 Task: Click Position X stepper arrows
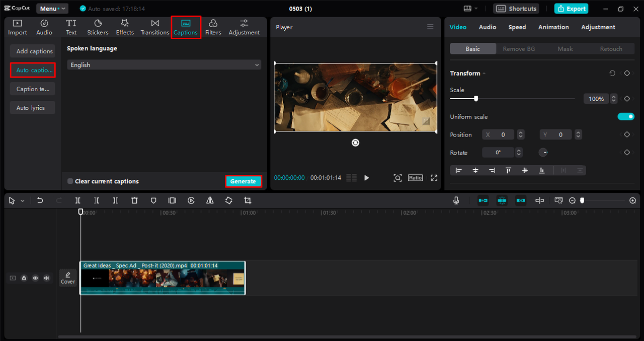(521, 134)
